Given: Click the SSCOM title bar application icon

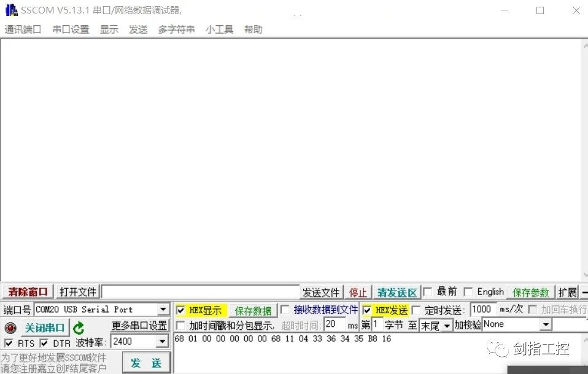Looking at the screenshot, I should click(10, 10).
